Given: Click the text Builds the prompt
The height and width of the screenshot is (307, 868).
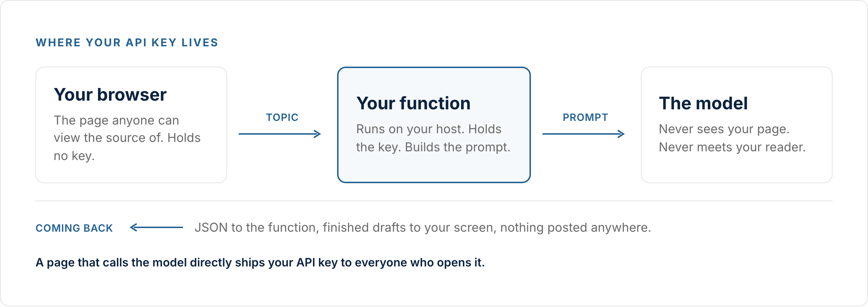Looking at the screenshot, I should tap(458, 147).
